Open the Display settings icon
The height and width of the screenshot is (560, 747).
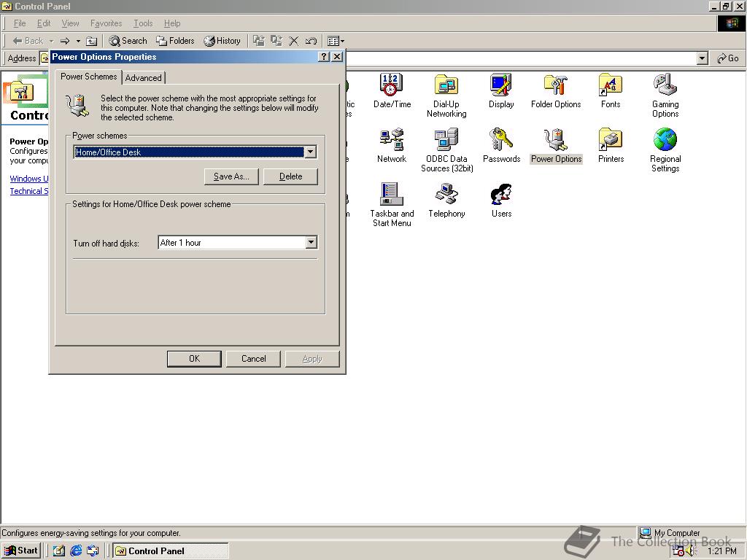(x=501, y=91)
